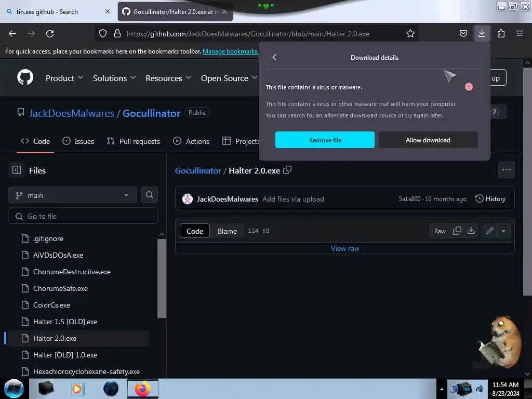Expand more edit options caret

coord(503,231)
